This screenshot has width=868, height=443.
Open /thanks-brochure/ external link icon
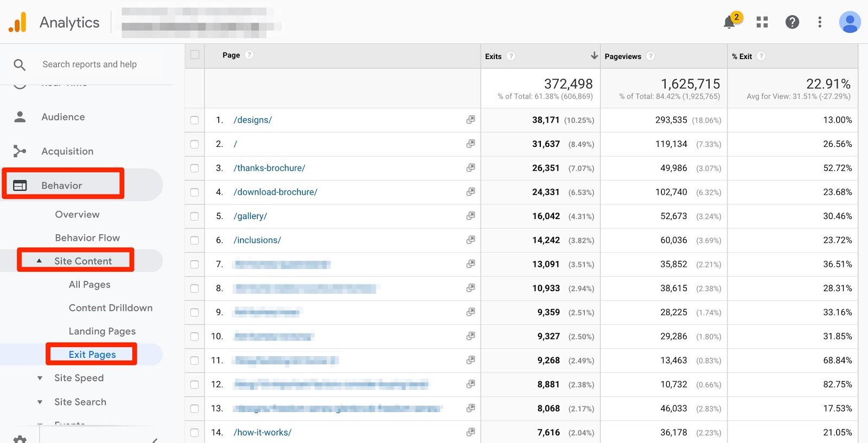(x=470, y=168)
